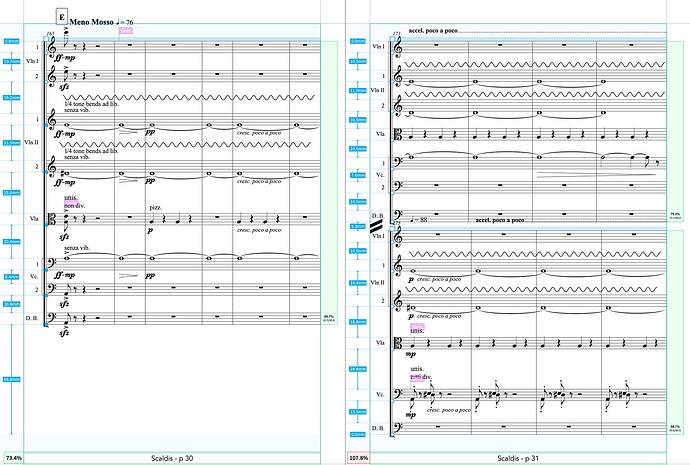Select the Vla staff handle in page 31 top system
690x465 pixels.
[392, 140]
